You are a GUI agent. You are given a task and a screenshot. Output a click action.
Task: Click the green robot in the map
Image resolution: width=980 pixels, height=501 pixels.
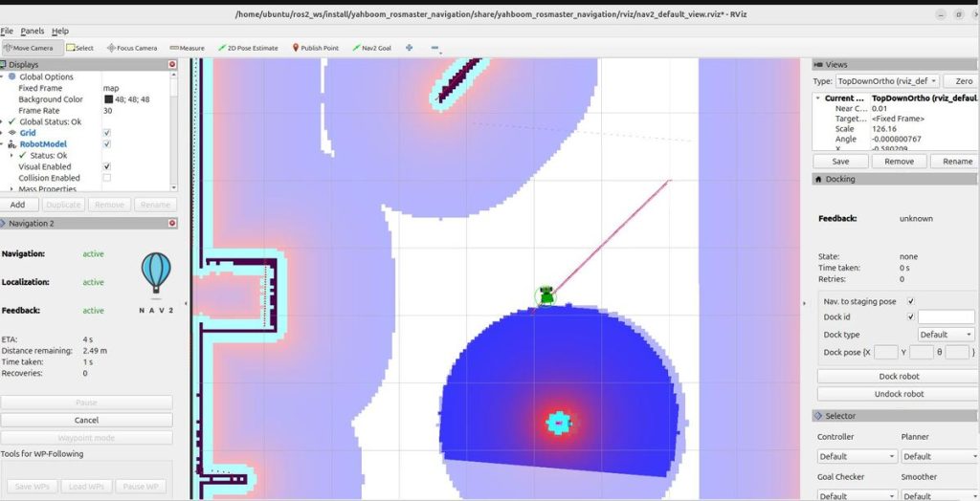(546, 295)
